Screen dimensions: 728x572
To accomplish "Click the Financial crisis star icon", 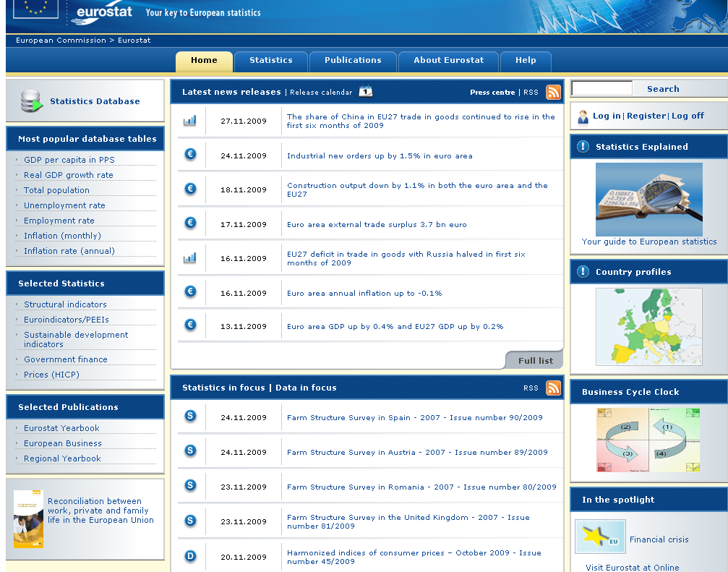I will [600, 537].
